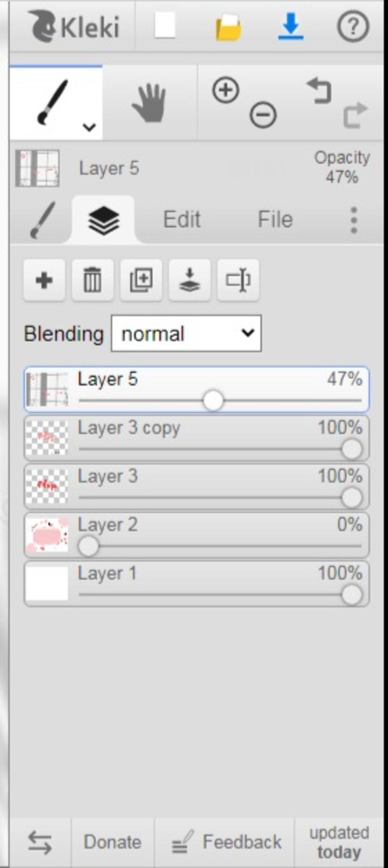Select the Hand pan tool
This screenshot has height=868, width=388.
149,103
